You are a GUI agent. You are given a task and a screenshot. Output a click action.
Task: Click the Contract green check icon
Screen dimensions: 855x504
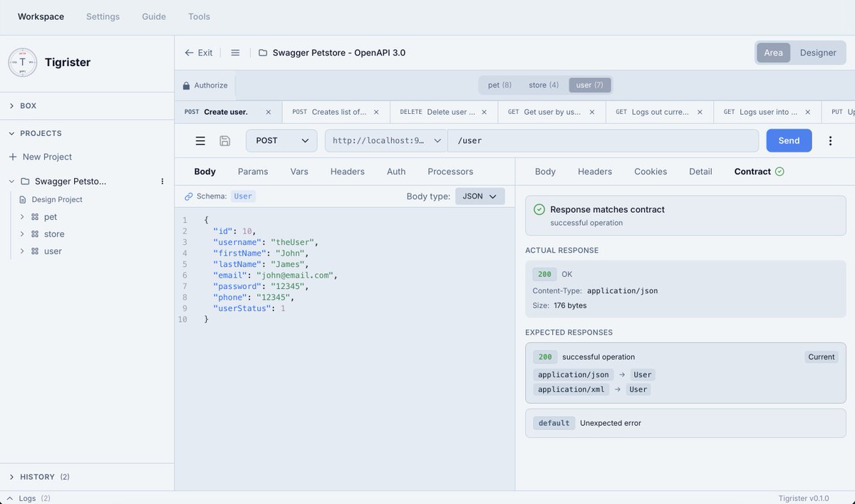[779, 172]
